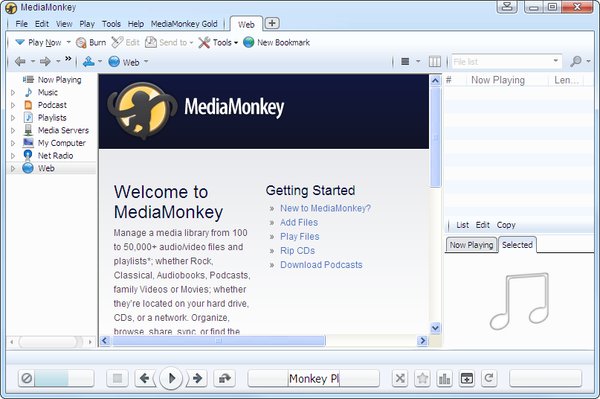Skip to the next track
Screen dimensions: 600x399
click(197, 378)
